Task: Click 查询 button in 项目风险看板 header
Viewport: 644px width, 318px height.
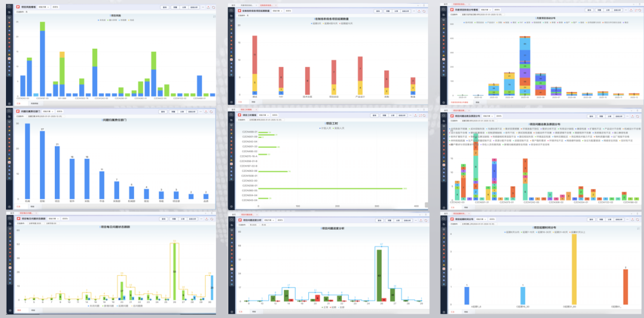Action: [165, 7]
